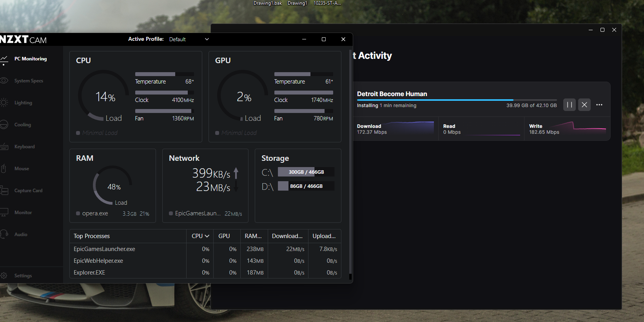Click the GPU fan speed bar

coord(304,111)
